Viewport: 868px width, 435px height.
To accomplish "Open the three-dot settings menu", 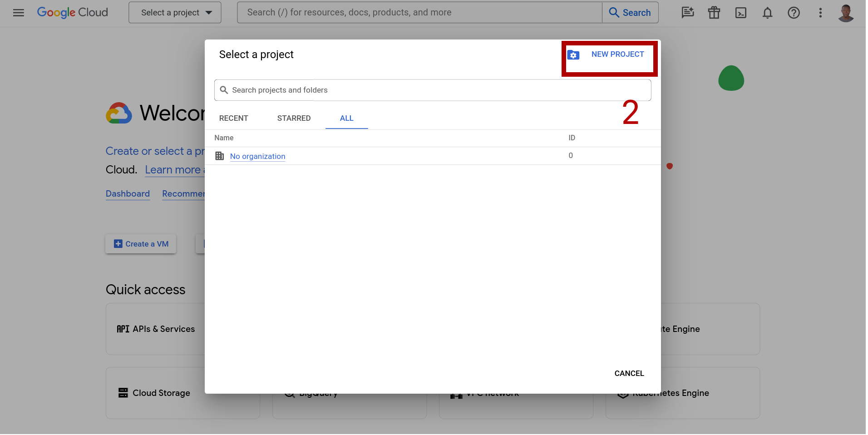I will [820, 13].
